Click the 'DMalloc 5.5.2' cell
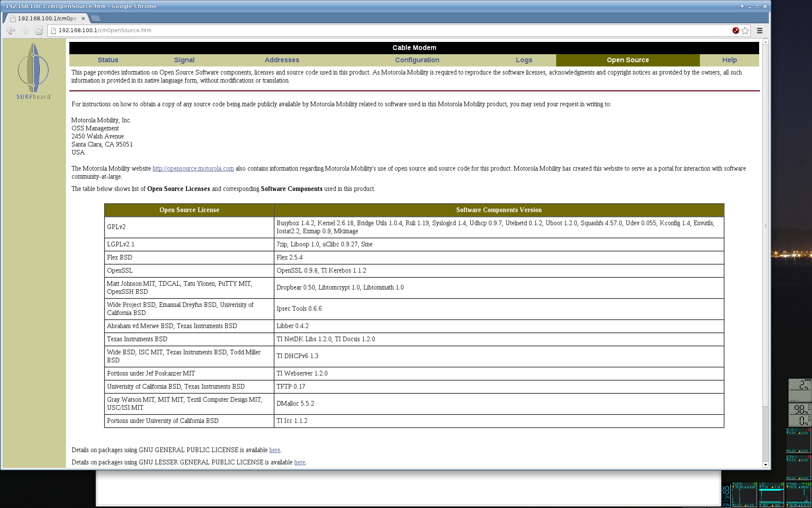 pyautogui.click(x=499, y=404)
